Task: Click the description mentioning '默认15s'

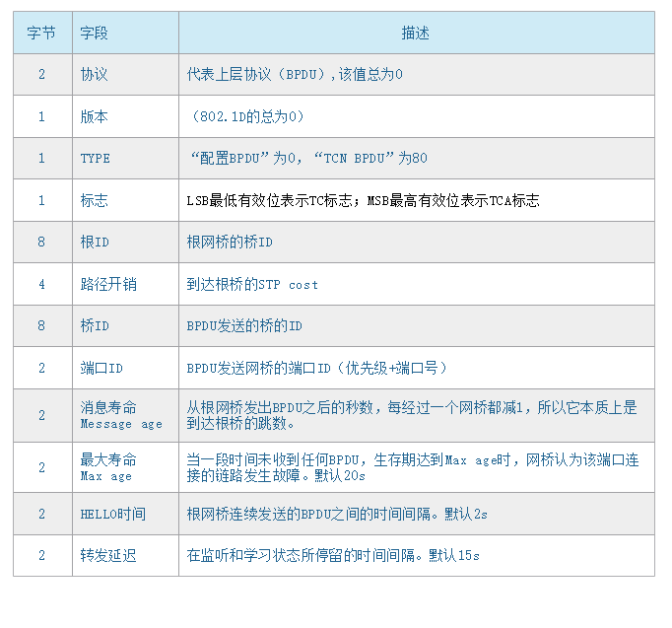Action: pos(333,556)
